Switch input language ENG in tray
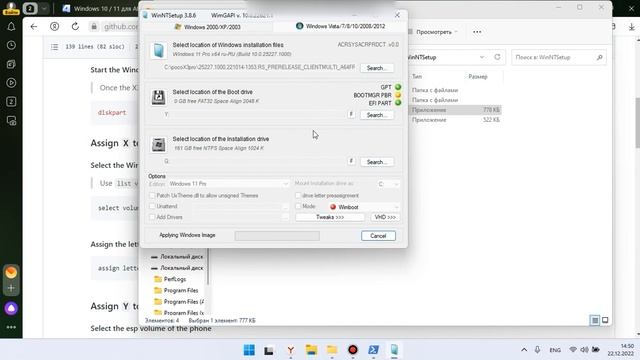Image resolution: width=640 pixels, height=360 pixels. (555, 350)
